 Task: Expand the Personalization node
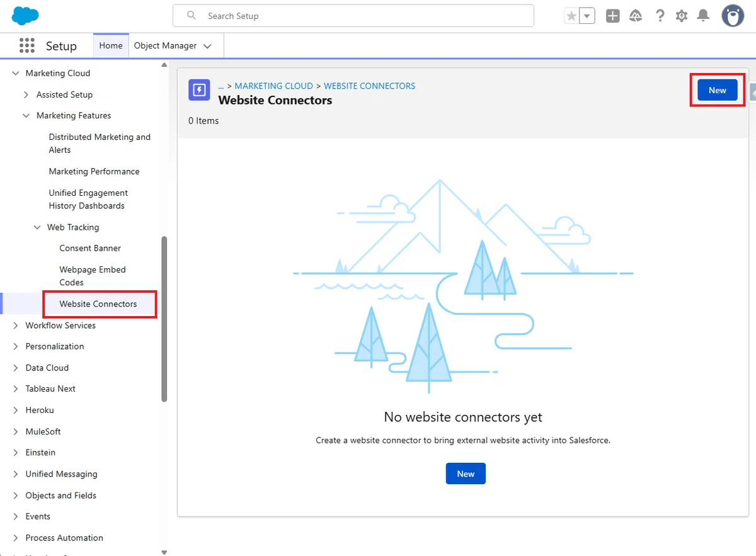16,346
